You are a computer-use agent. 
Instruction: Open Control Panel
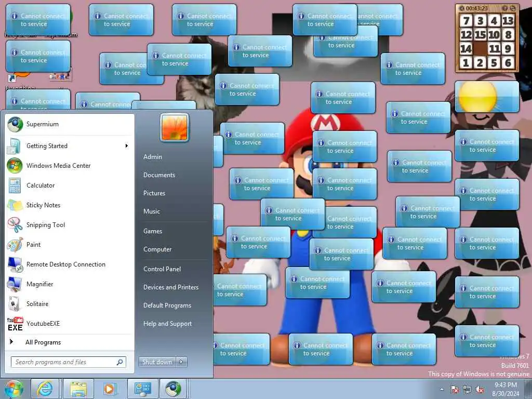pos(162,269)
